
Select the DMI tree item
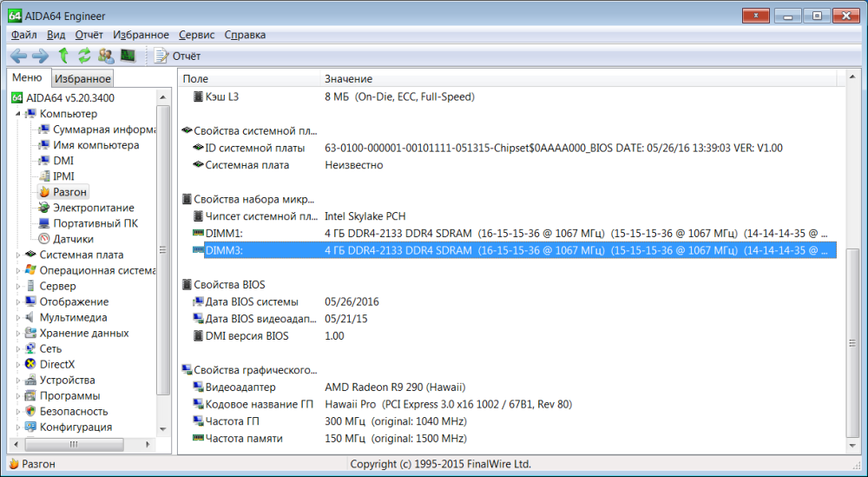pyautogui.click(x=63, y=161)
